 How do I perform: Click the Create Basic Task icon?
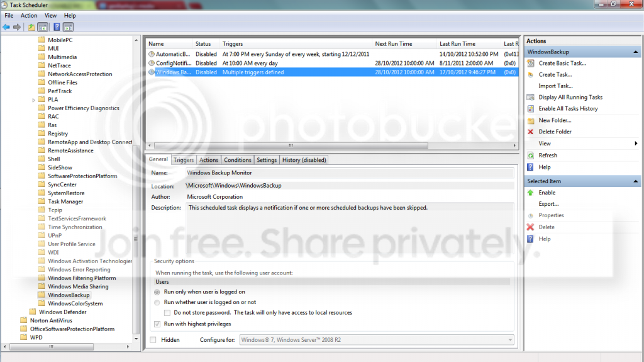pos(531,64)
